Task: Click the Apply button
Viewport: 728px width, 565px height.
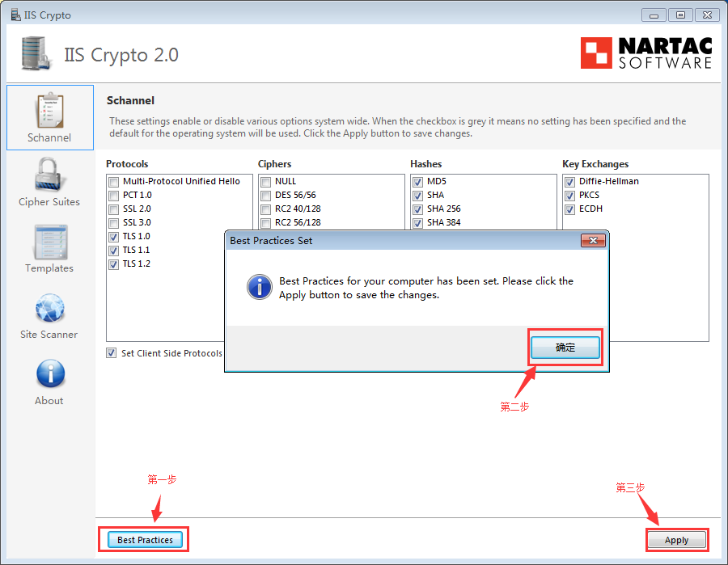Action: (676, 540)
